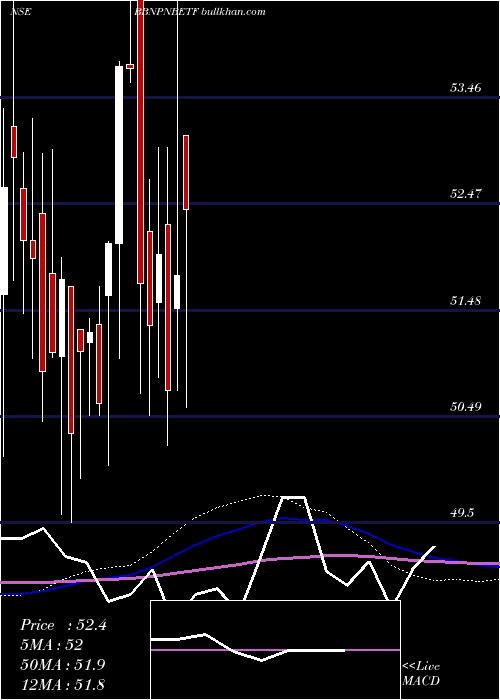Click the 12MA : 51.8 readout
The image size is (500, 700).
coord(62,684)
